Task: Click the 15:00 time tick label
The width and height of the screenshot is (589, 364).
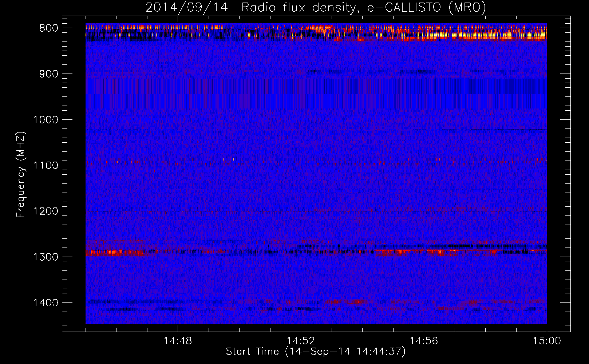Action: (x=547, y=341)
